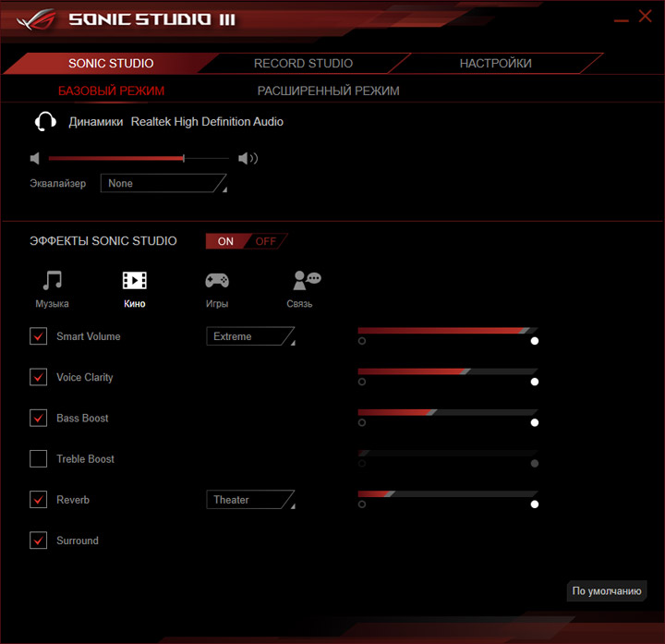Click the Reverb level slider

448,493
